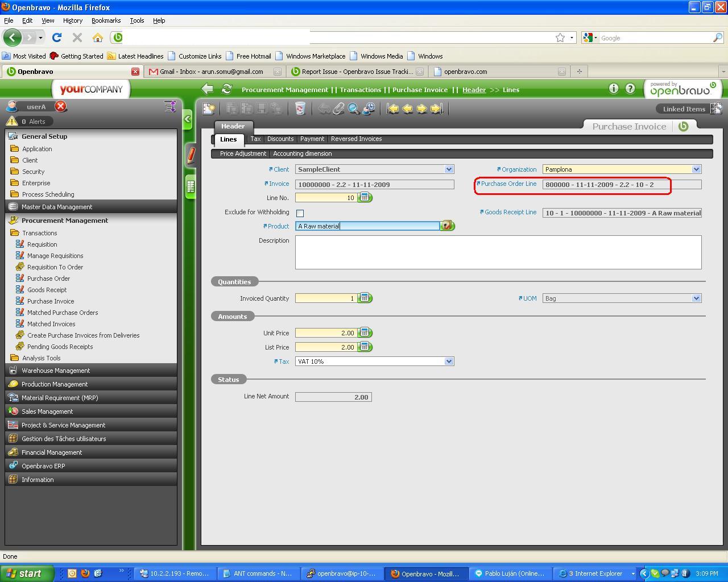This screenshot has height=582, width=728.
Task: Open the Discounts tab
Action: [280, 139]
